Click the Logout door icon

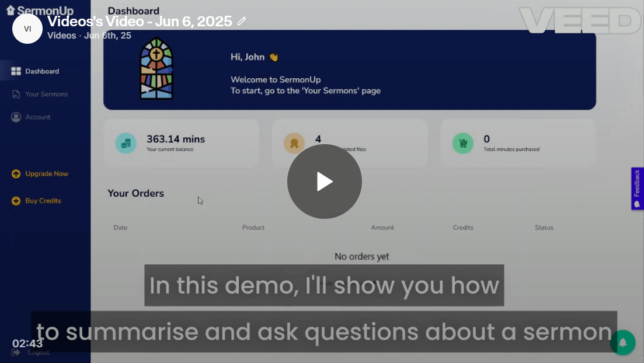(x=16, y=352)
